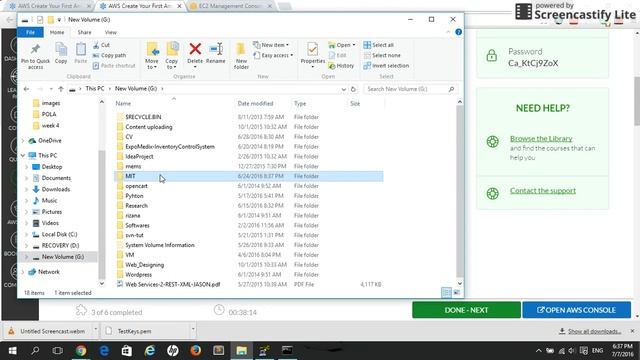Open Google Chrome from taskbar
640x360 pixels.
click(81, 351)
